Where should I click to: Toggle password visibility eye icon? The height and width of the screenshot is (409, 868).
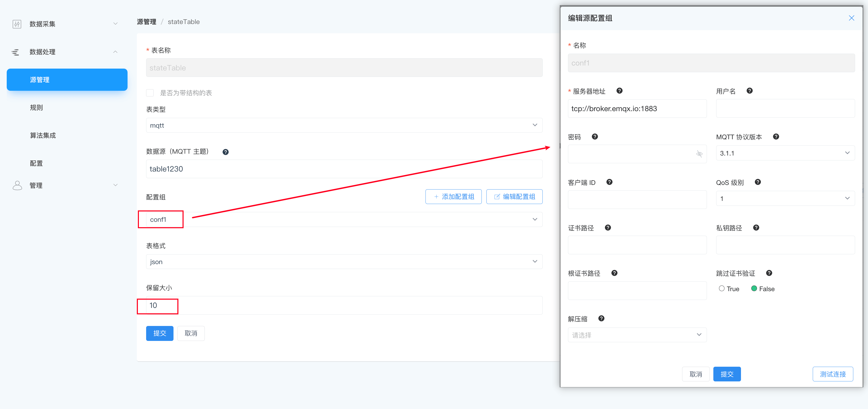(x=699, y=154)
